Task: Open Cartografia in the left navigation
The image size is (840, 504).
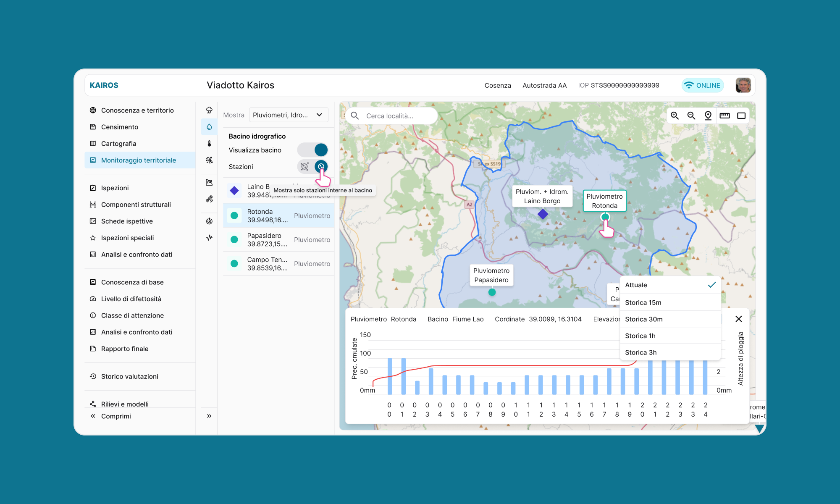Action: 118,144
